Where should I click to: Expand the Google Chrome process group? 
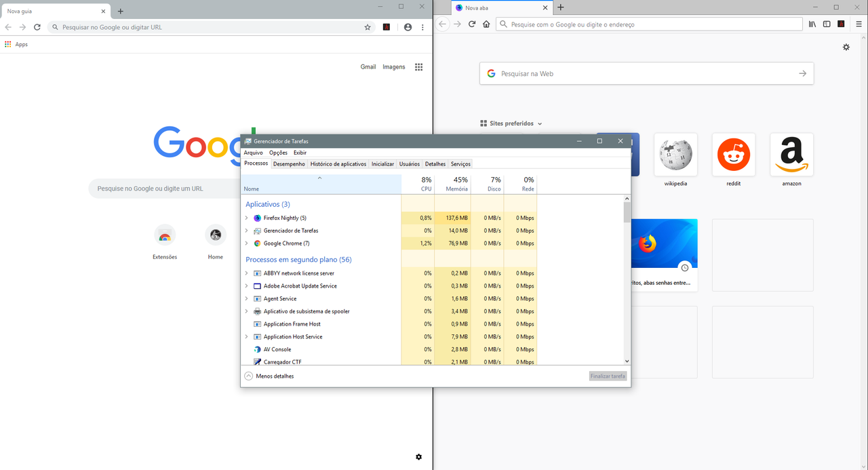[246, 243]
